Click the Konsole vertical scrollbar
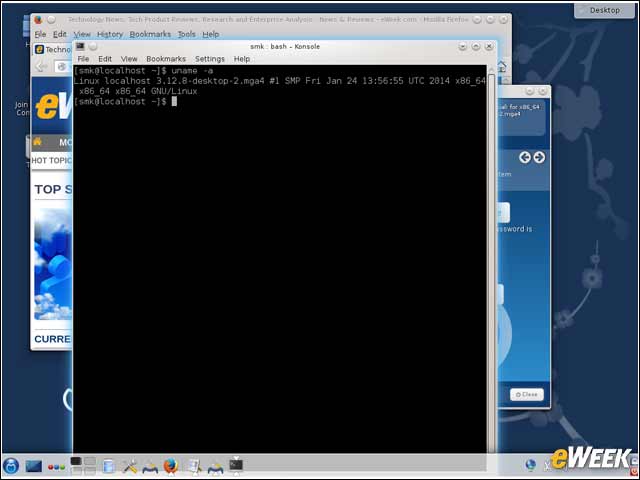This screenshot has width=640, height=480. (x=491, y=261)
